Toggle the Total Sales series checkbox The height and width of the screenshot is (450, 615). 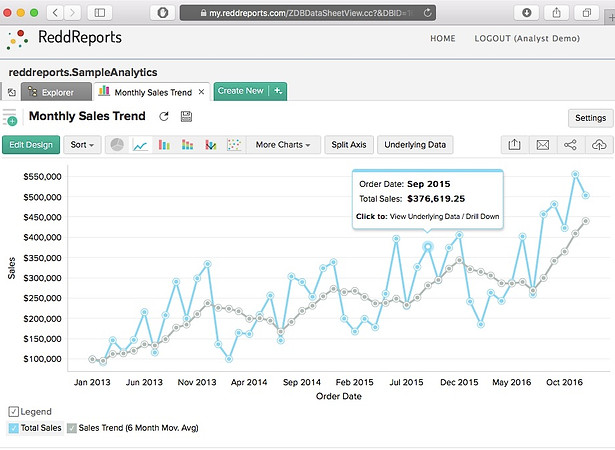point(13,428)
